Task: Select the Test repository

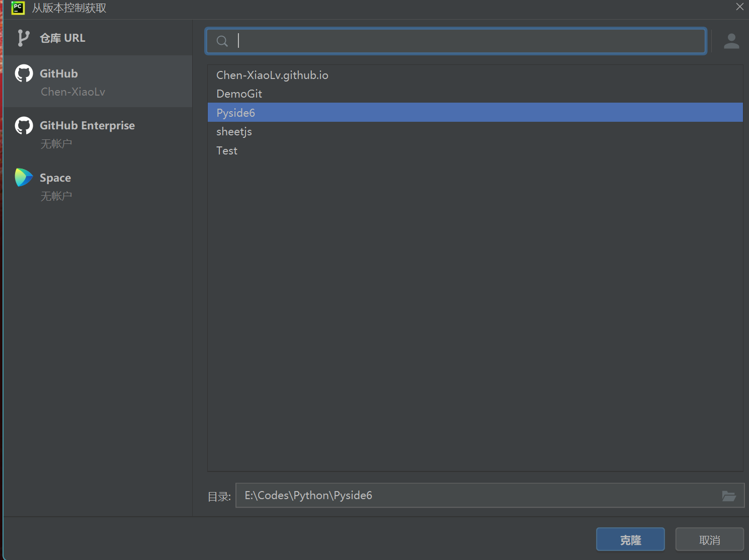Action: pos(475,150)
